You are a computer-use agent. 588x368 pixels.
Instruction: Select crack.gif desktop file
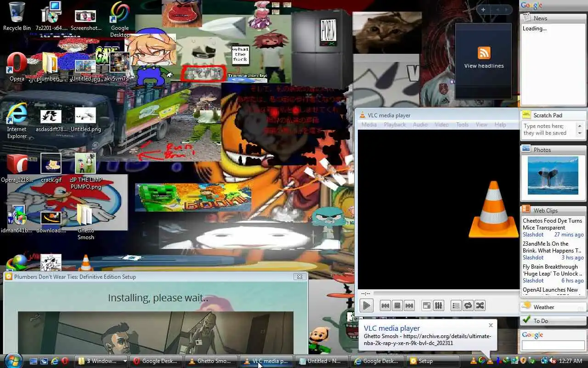pos(51,168)
